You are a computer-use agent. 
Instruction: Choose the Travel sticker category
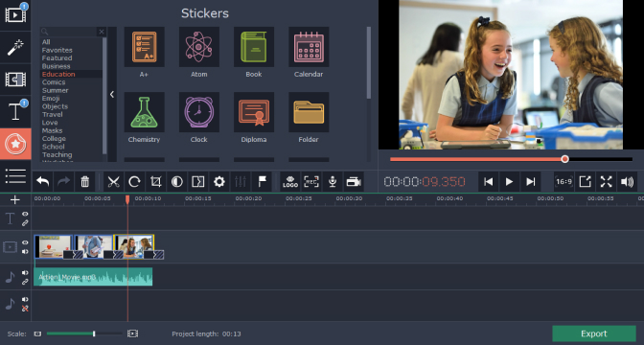click(52, 114)
